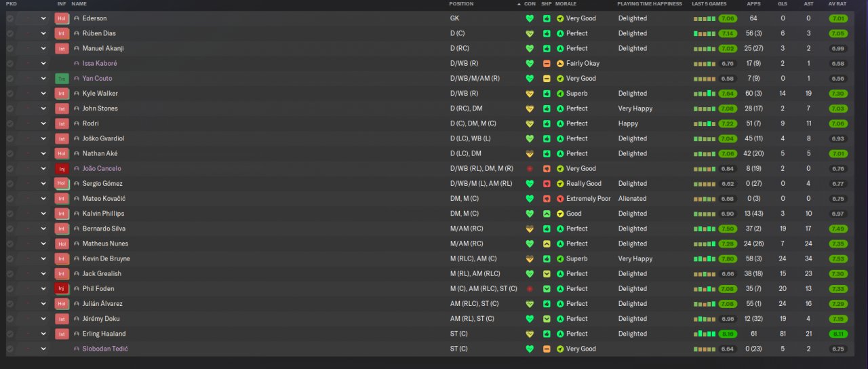
Task: Click Ederson's green condition heart icon
Action: 530,18
